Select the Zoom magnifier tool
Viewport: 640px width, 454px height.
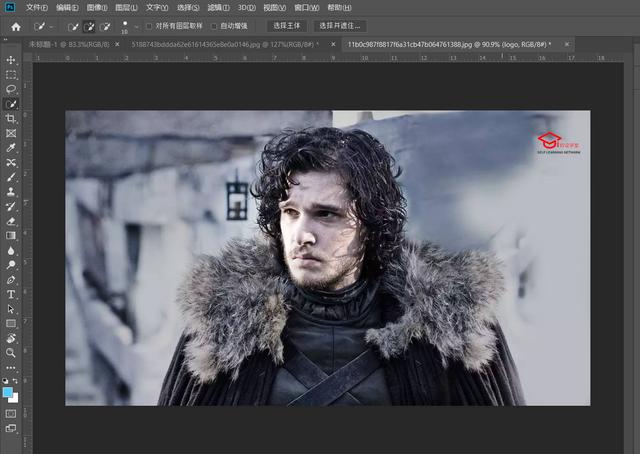[x=11, y=353]
